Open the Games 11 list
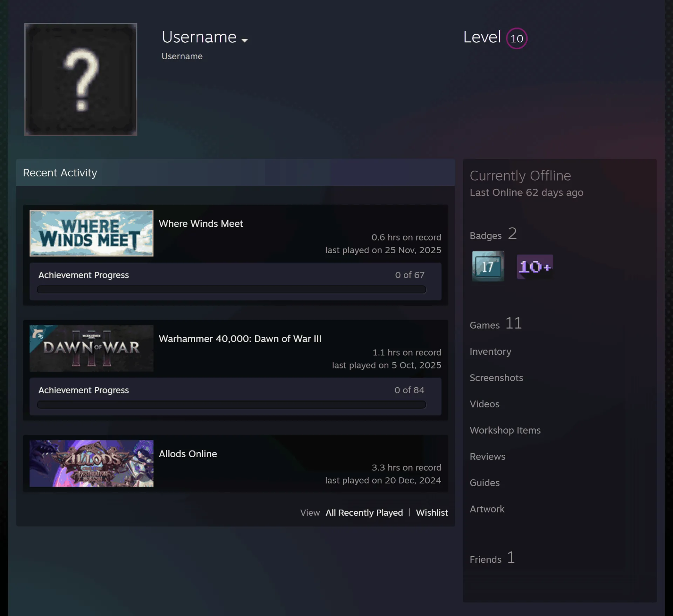Screen dimensions: 673x616 coord(496,323)
